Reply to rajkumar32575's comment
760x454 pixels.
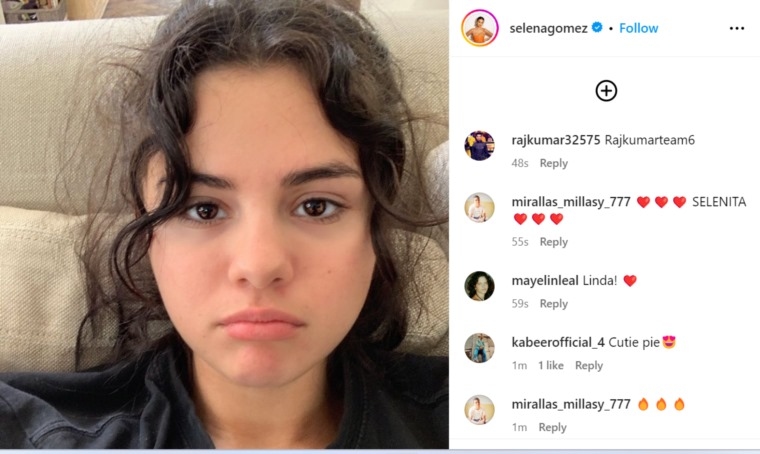554,163
